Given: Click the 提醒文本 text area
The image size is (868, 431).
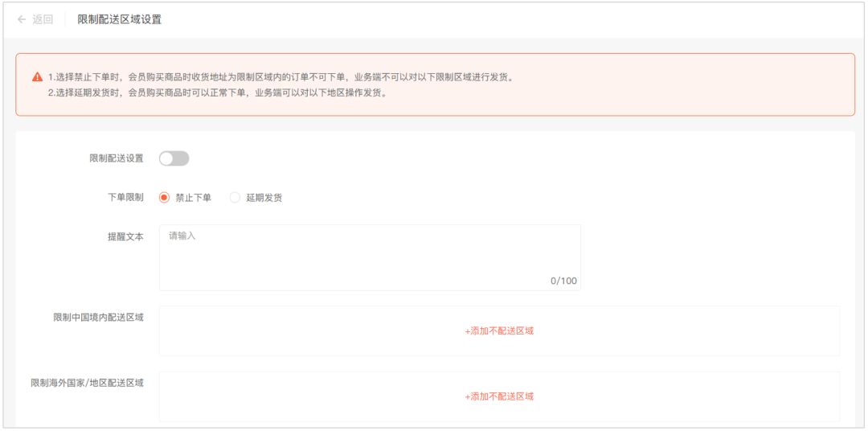Looking at the screenshot, I should (x=370, y=257).
